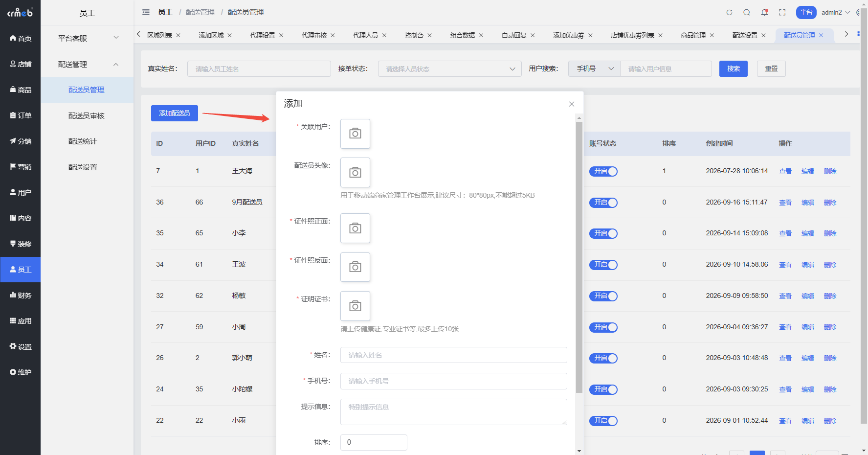Open 财务 finance section in sidebar

pos(20,295)
